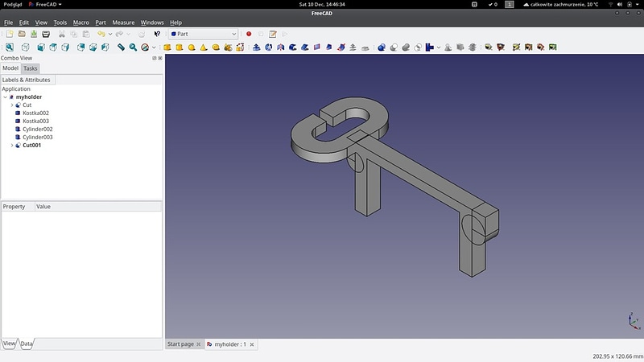Set isometric view

coord(26,47)
